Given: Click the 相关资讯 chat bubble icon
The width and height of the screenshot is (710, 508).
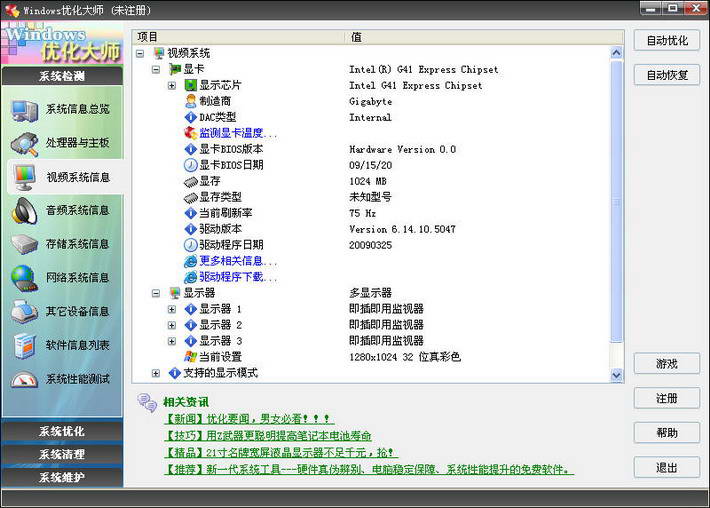Looking at the screenshot, I should tap(147, 403).
